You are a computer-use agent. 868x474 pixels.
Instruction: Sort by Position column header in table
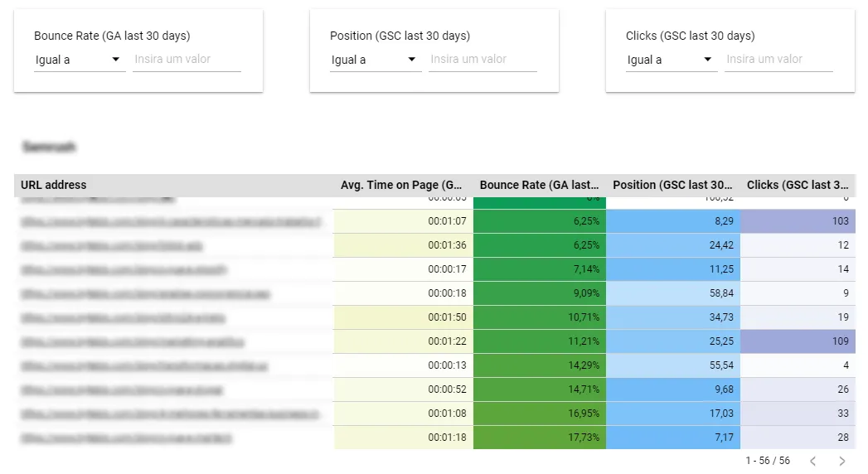(x=672, y=185)
